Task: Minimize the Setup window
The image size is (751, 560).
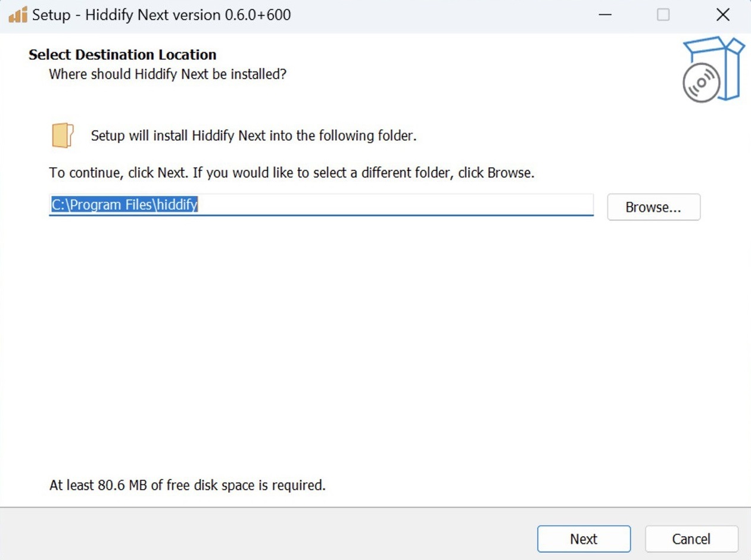Action: [605, 15]
